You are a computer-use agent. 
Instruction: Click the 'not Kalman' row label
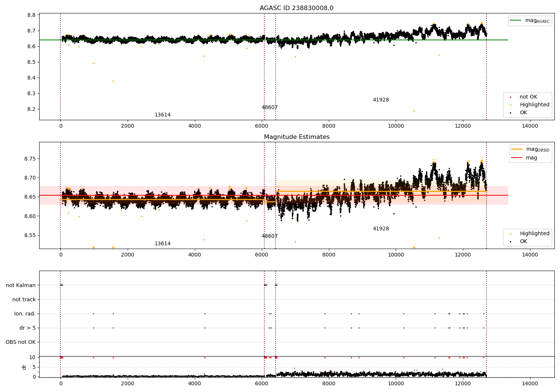[x=21, y=285]
